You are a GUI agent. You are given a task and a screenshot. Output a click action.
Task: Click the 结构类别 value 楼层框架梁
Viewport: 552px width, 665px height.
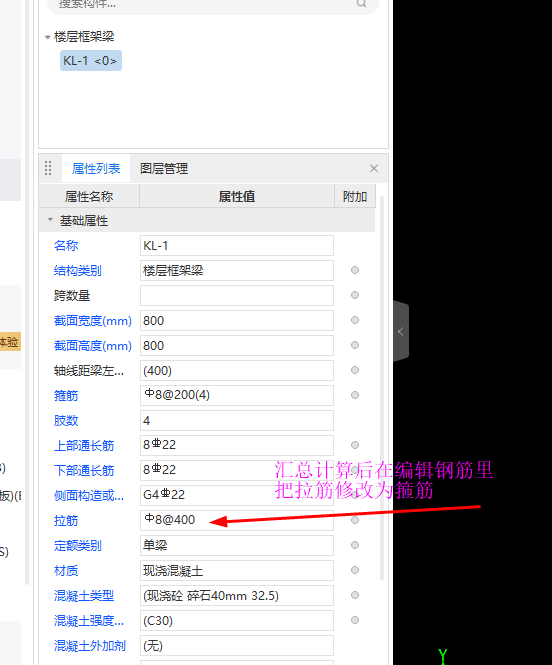(237, 271)
